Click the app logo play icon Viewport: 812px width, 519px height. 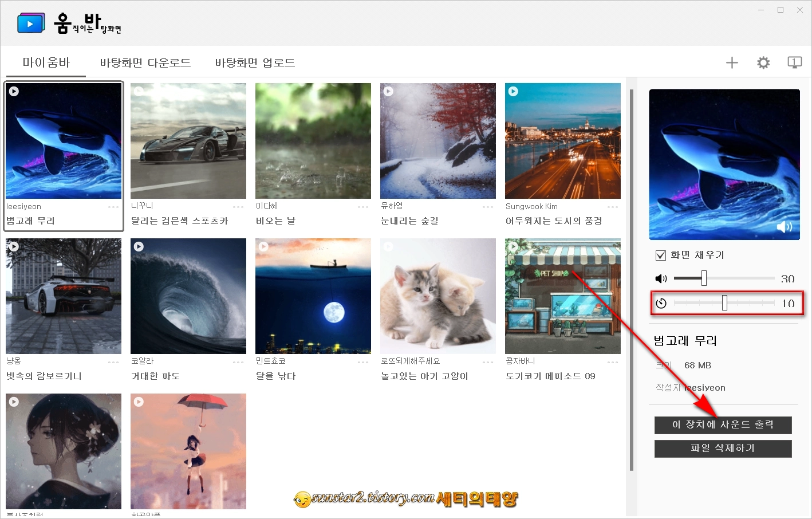click(31, 23)
